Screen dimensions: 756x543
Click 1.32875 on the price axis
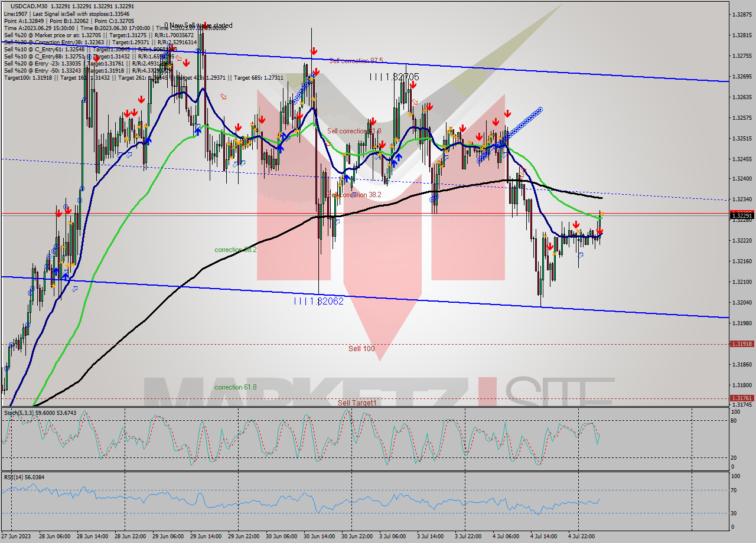pos(742,14)
